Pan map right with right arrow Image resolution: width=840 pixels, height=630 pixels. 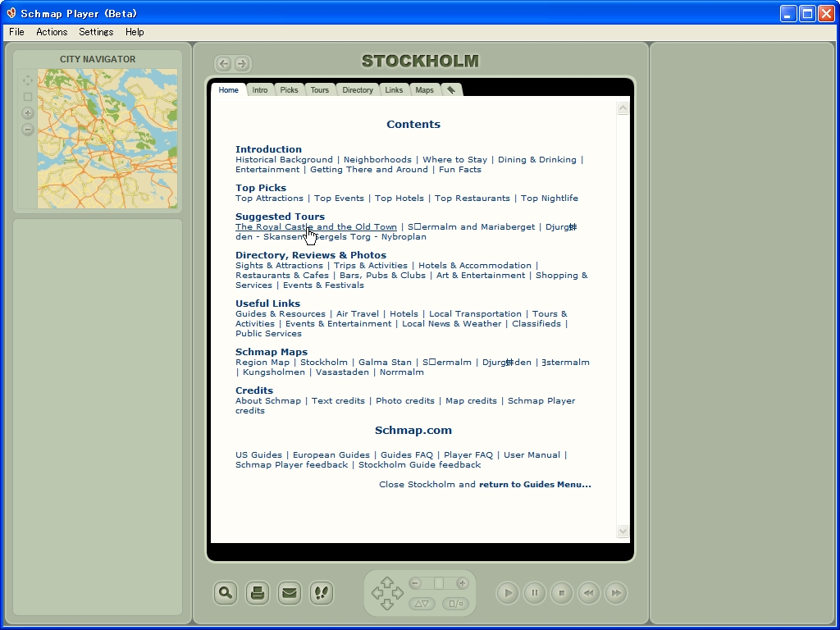click(398, 593)
